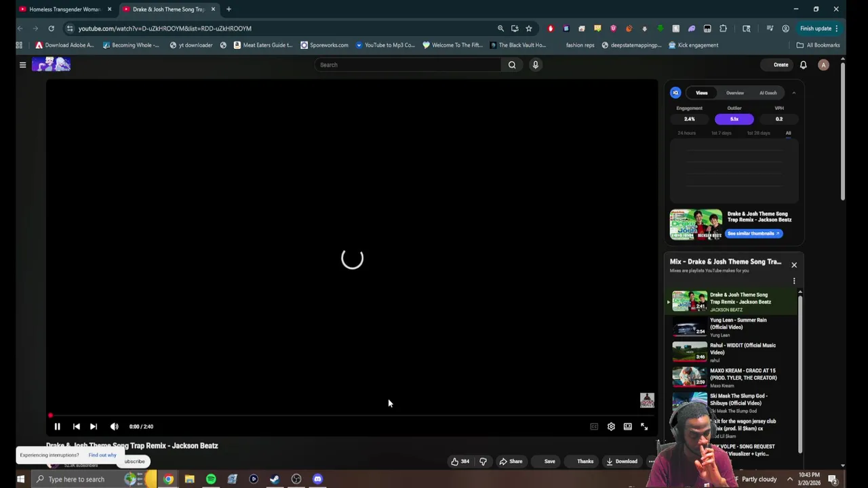Reload the page
The image size is (868, 488).
(51, 28)
